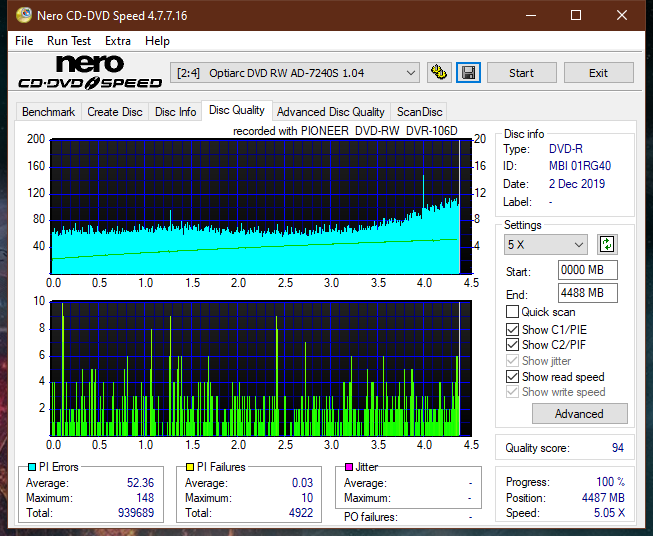Click the Nero app icon in title bar
653x536 pixels.
[24, 15]
